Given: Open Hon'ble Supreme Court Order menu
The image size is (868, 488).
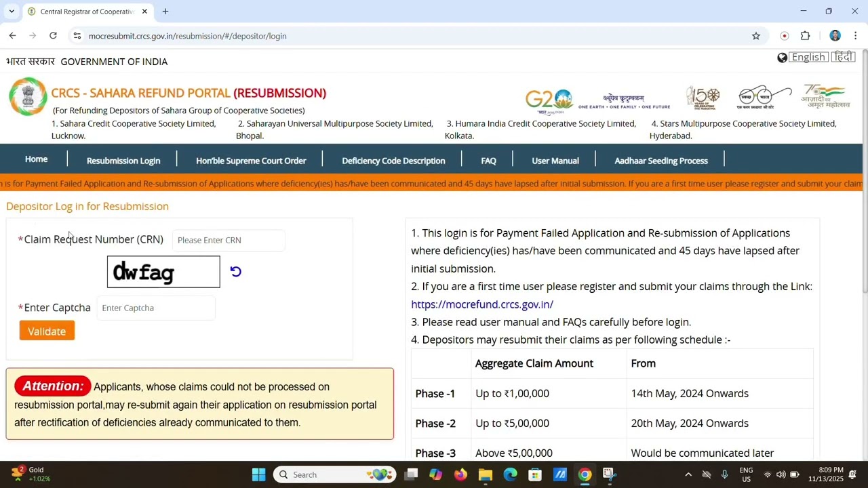Looking at the screenshot, I should tap(251, 161).
